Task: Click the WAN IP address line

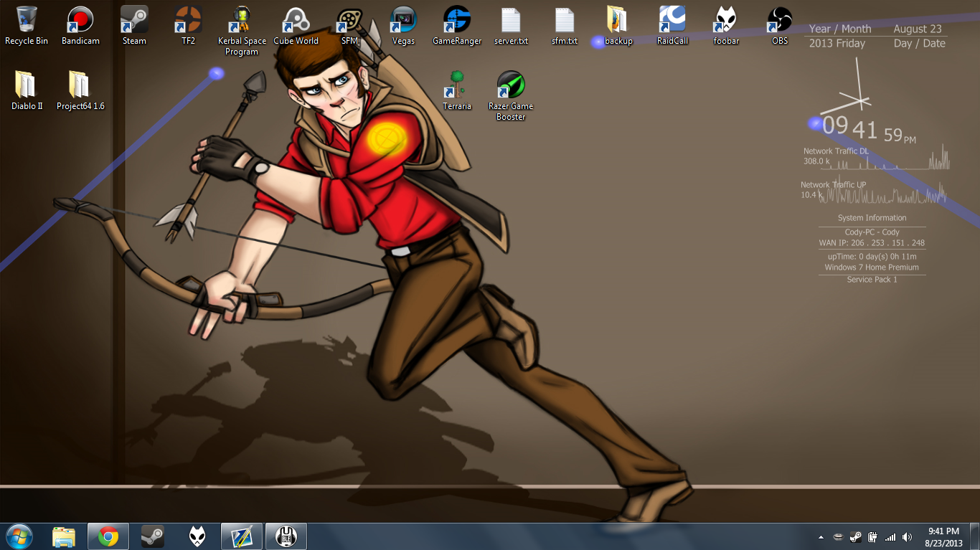Action: [x=872, y=243]
